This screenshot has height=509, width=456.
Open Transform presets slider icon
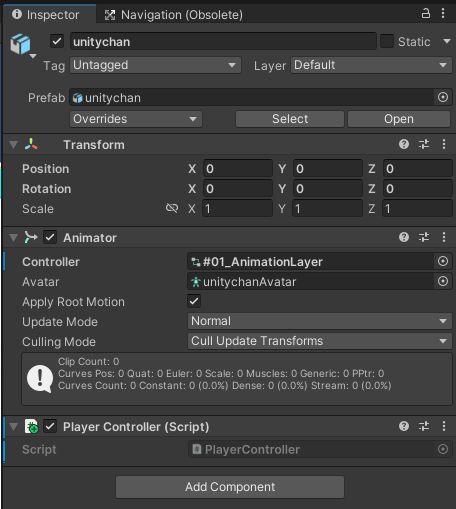[424, 144]
